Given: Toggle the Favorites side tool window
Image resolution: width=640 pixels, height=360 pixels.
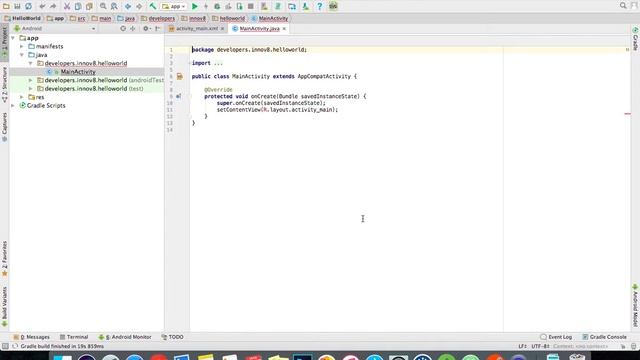Looking at the screenshot, I should pos(4,259).
